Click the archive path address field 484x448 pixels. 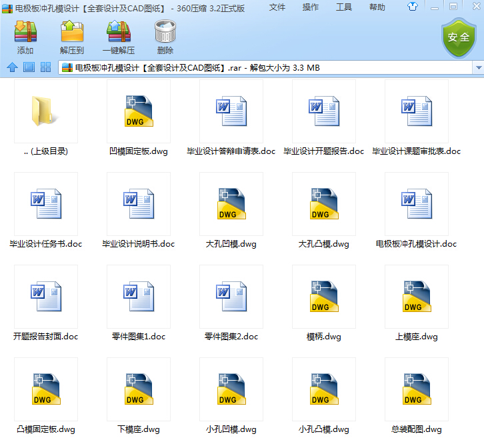coord(265,67)
